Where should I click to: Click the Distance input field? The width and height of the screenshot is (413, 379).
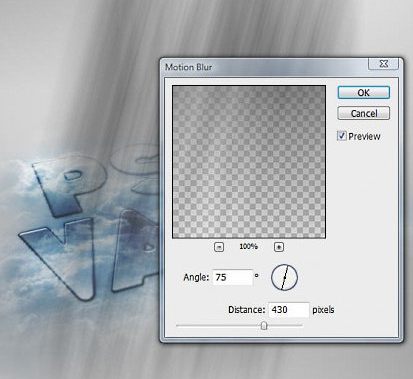(x=289, y=310)
